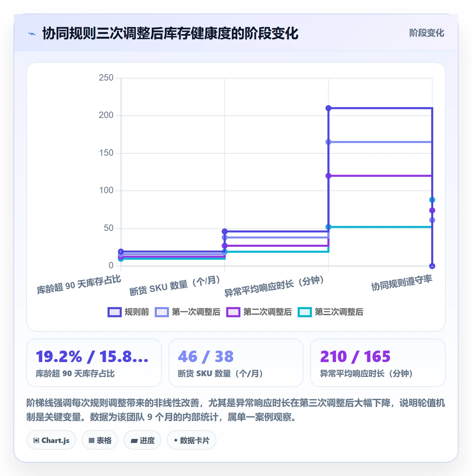Viewport: 472px width, 476px height.
Task: Click the 规则前 data point at 210
Action: 328,108
